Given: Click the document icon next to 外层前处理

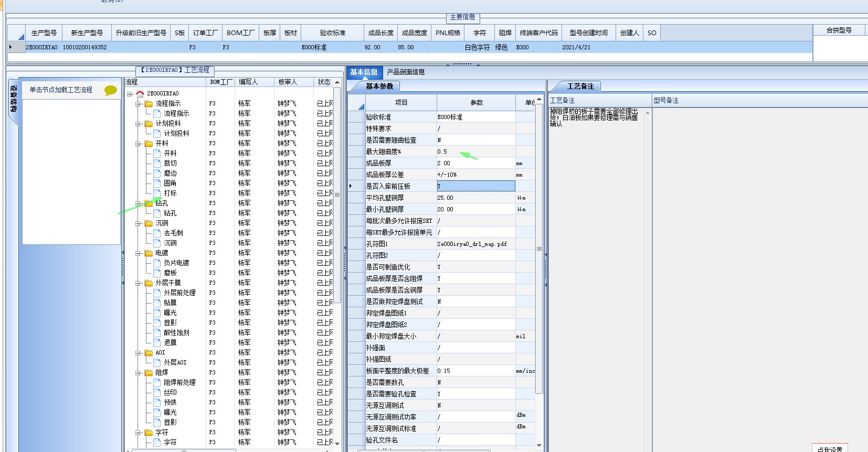Looking at the screenshot, I should [157, 293].
